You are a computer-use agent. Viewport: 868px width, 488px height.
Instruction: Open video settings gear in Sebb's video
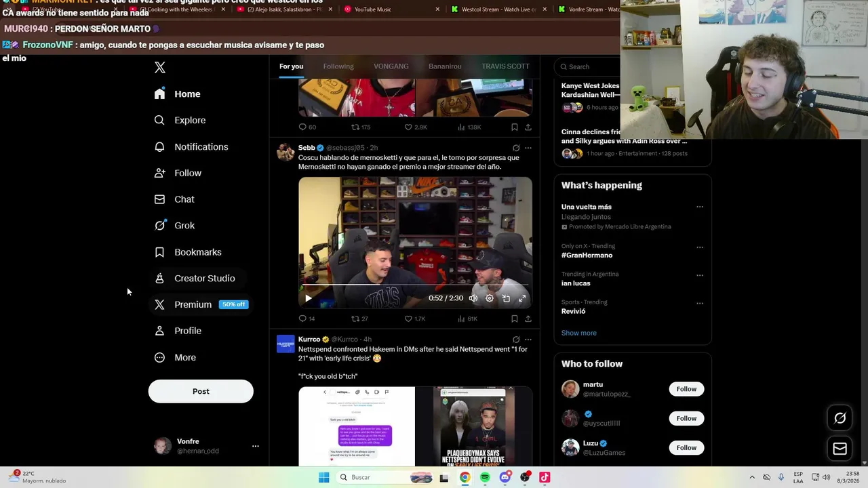click(x=490, y=298)
